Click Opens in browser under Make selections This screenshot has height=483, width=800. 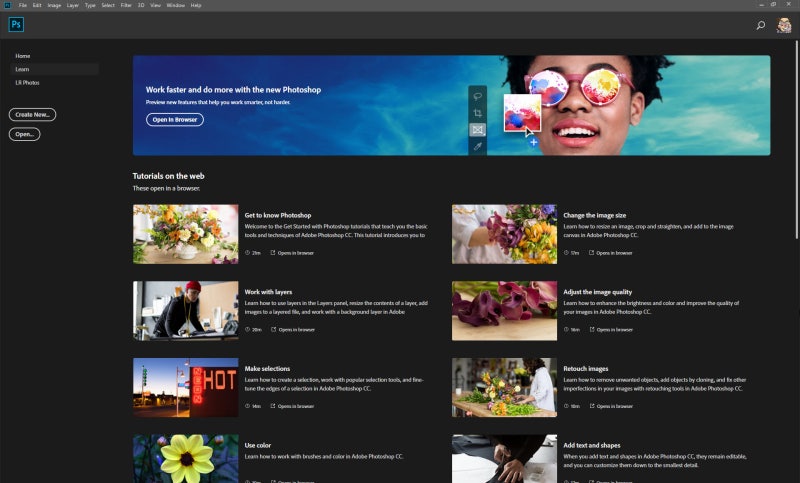click(292, 406)
